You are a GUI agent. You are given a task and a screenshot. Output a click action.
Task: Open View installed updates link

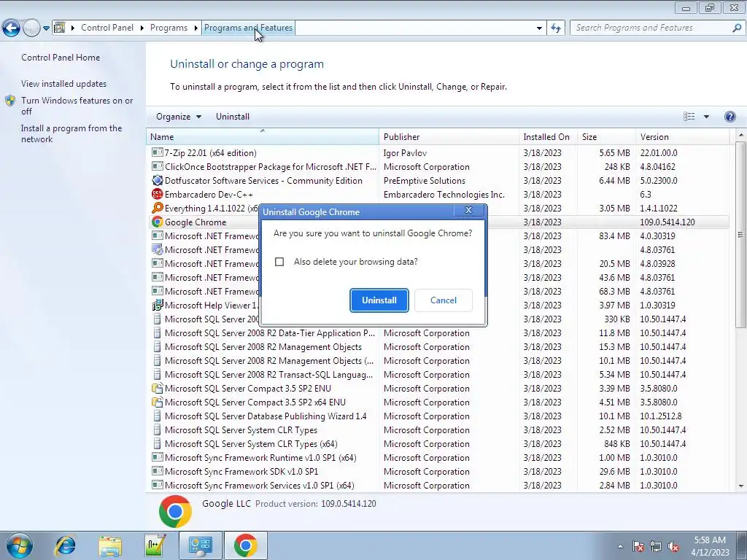64,84
